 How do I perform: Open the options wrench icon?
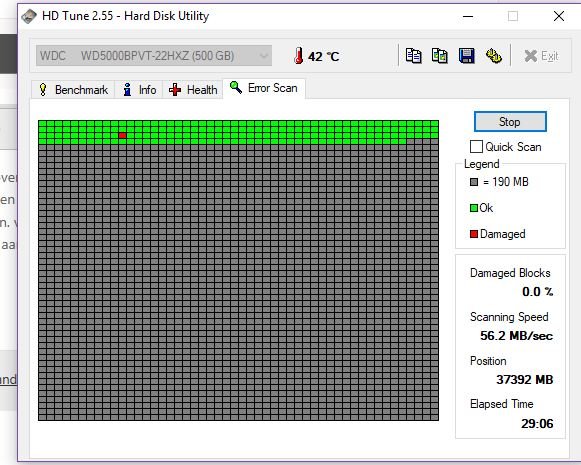coord(494,56)
